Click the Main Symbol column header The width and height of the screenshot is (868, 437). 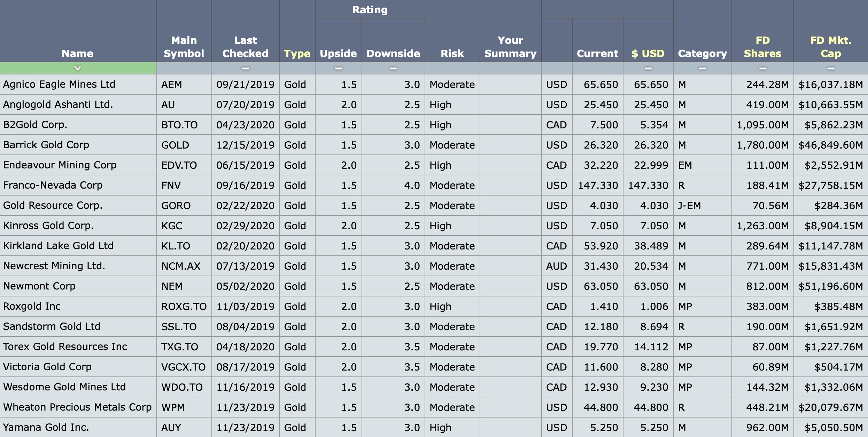[x=184, y=47]
